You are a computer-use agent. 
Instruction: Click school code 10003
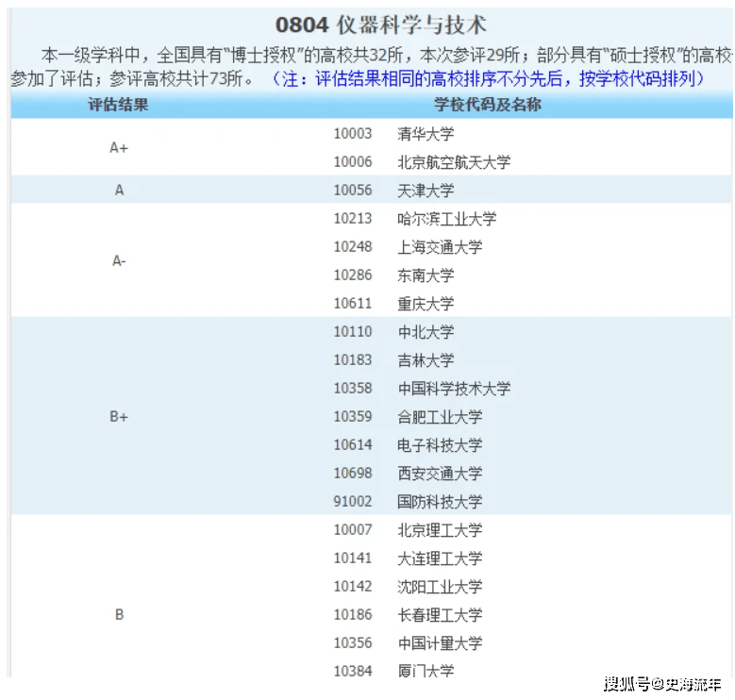[353, 134]
